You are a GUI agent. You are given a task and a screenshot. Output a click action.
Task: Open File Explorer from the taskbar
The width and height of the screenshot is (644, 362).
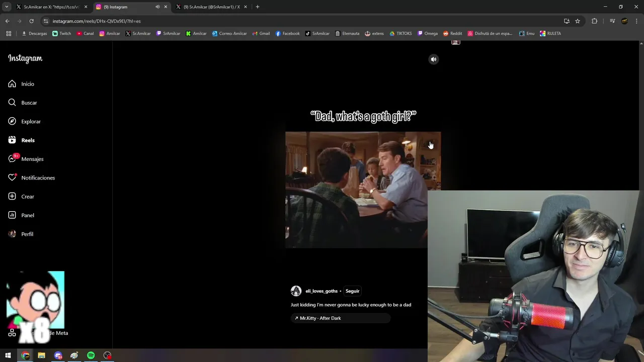(x=41, y=355)
